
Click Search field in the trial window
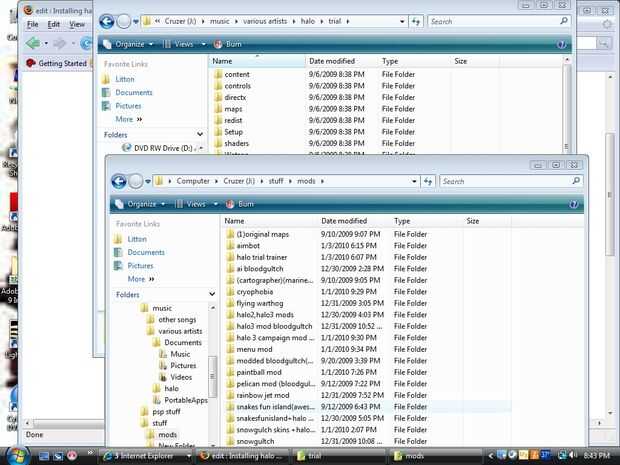[x=499, y=21]
